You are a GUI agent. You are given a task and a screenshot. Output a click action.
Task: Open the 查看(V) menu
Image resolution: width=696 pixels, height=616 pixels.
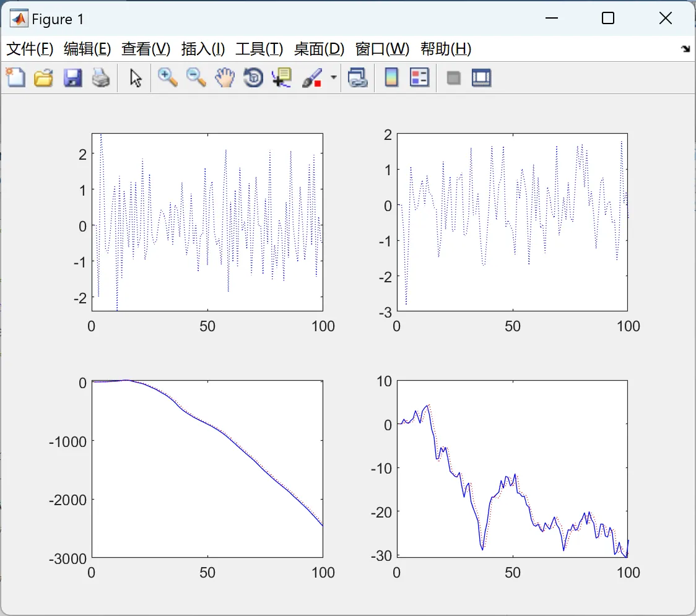146,49
